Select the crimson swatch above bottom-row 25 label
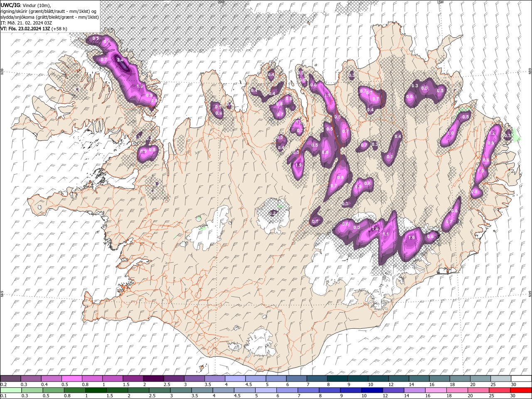 click(x=500, y=390)
